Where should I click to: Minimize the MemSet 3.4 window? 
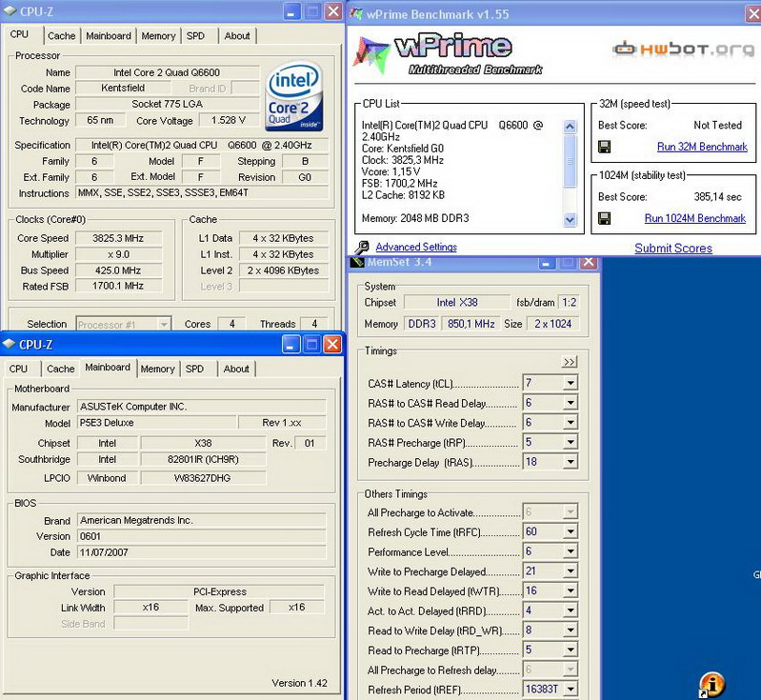pos(546,263)
